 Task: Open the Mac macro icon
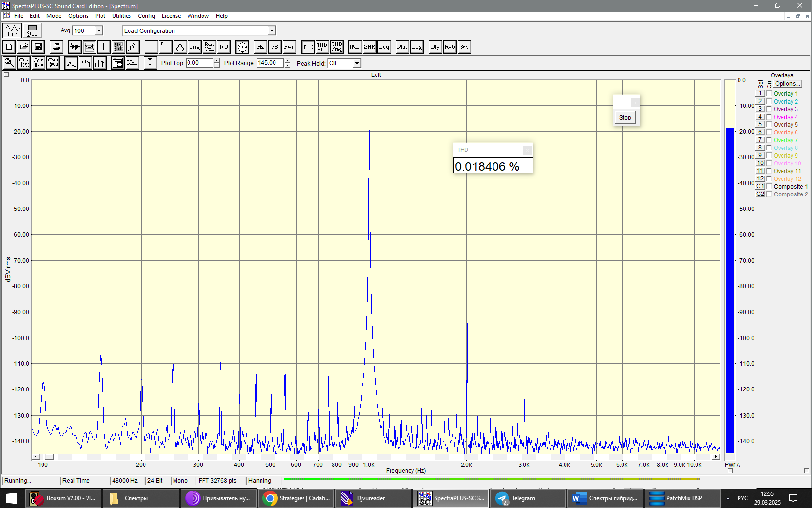click(x=403, y=47)
